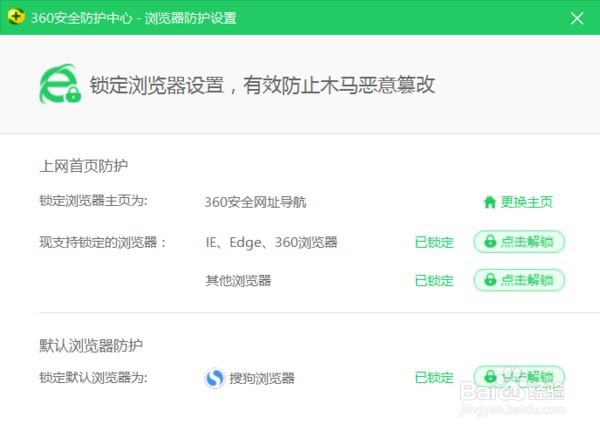Click the 搜狗浏览器 label
The width and height of the screenshot is (600, 431).
click(x=262, y=378)
